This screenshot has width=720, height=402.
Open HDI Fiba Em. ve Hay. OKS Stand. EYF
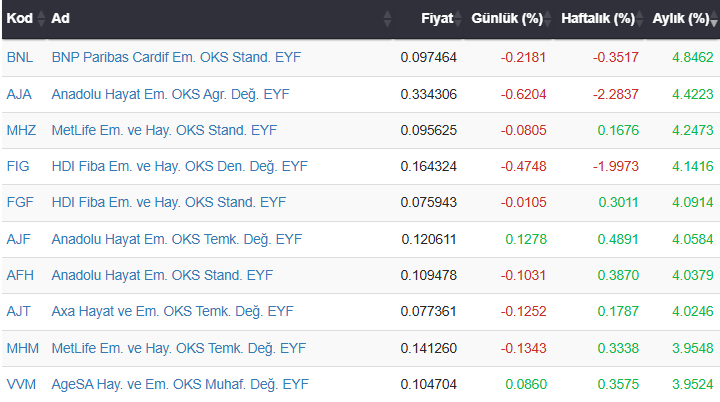(x=169, y=202)
